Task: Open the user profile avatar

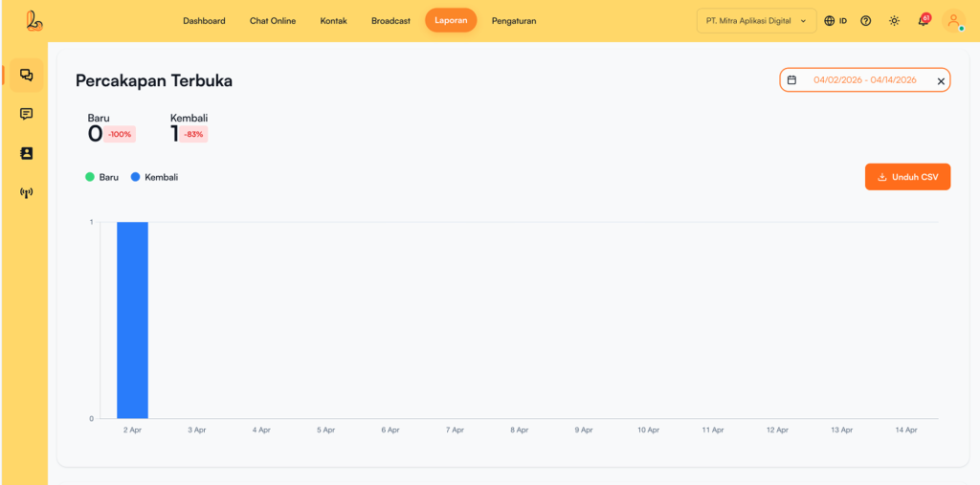Action: [953, 21]
